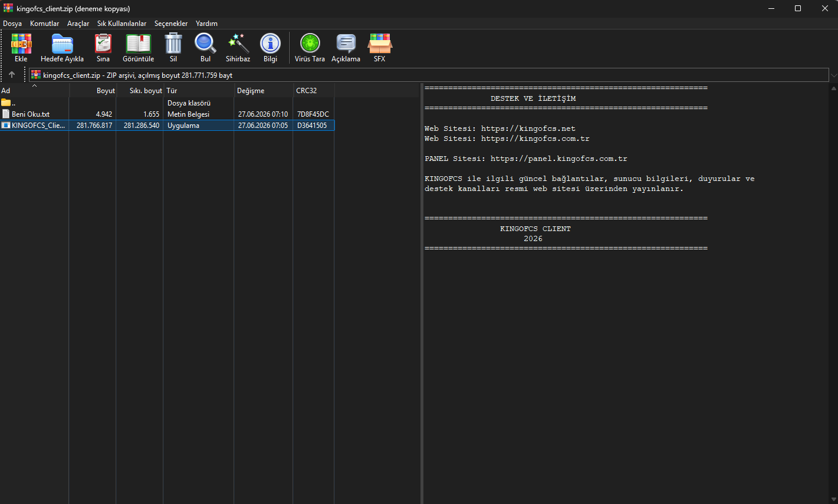The height and width of the screenshot is (504, 838).
Task: Click the Sil trash bin icon
Action: point(173,44)
